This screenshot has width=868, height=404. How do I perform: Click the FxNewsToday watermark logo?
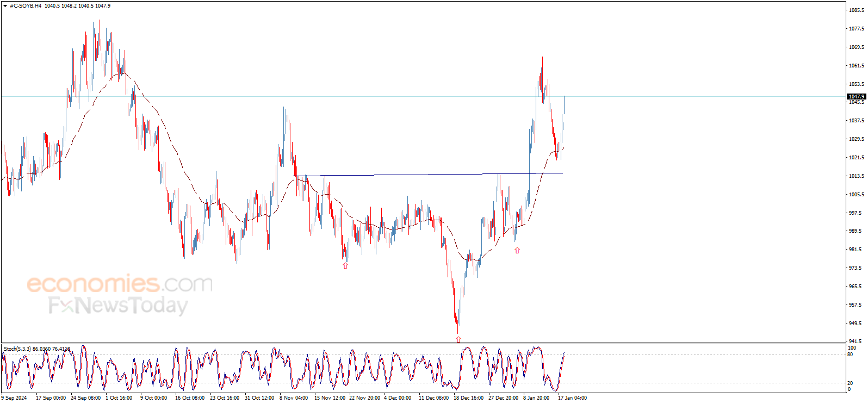pos(118,306)
